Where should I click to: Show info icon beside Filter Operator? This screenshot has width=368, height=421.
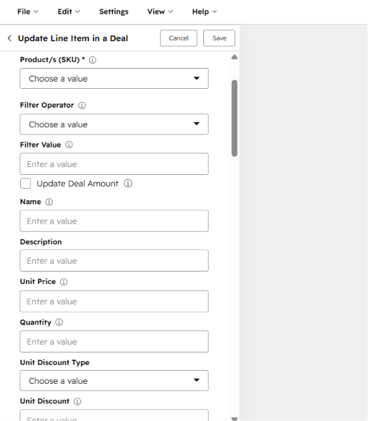82,105
